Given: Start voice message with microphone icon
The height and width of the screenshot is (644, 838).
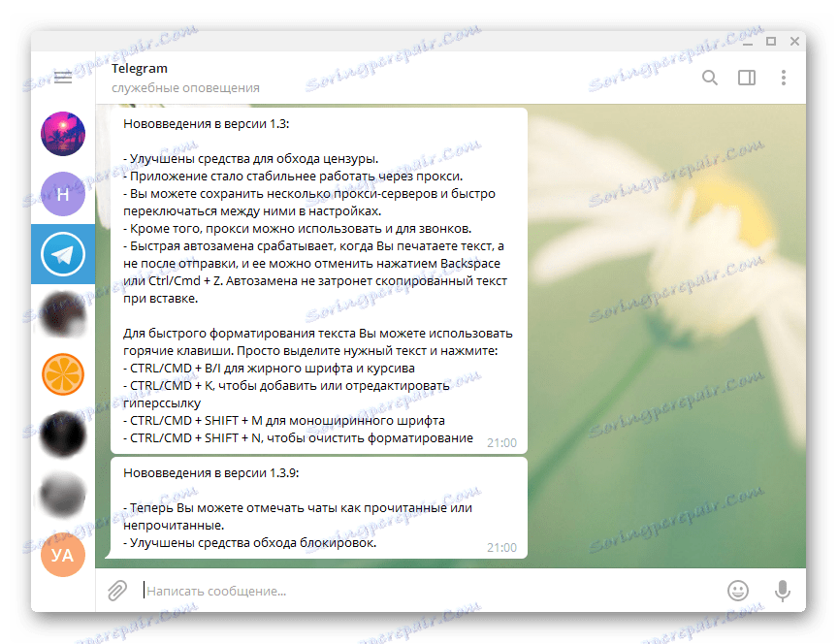Looking at the screenshot, I should (x=783, y=591).
